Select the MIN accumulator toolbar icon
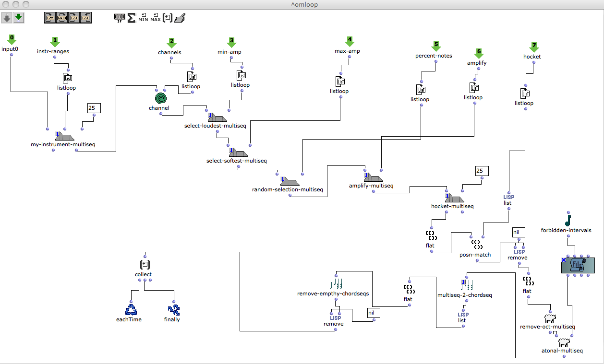Viewport: 604px width, 364px height. click(x=143, y=18)
